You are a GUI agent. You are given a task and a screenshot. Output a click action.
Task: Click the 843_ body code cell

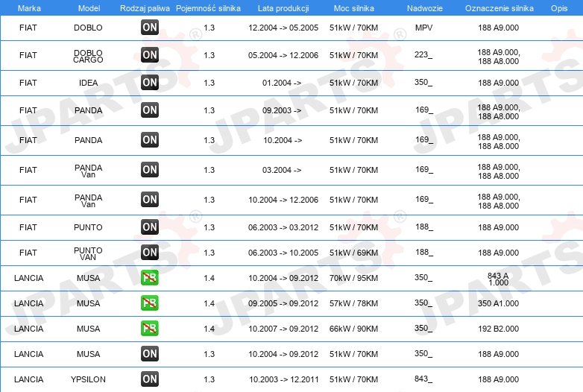[423, 379]
